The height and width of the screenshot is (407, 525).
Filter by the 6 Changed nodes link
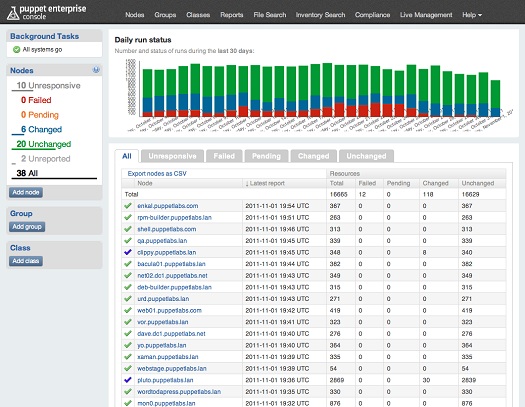click(42, 129)
